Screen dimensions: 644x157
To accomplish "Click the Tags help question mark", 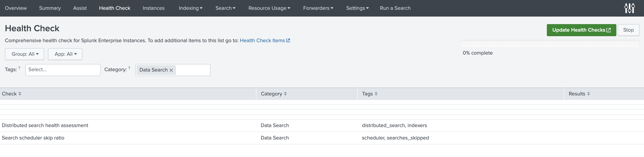I will [x=19, y=68].
